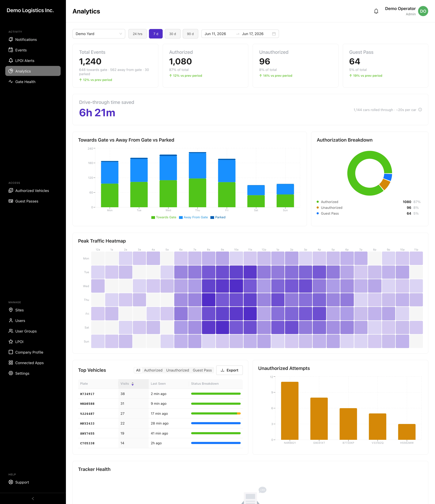Click the Export button
Screen dimensions: 435x504
coord(229,370)
